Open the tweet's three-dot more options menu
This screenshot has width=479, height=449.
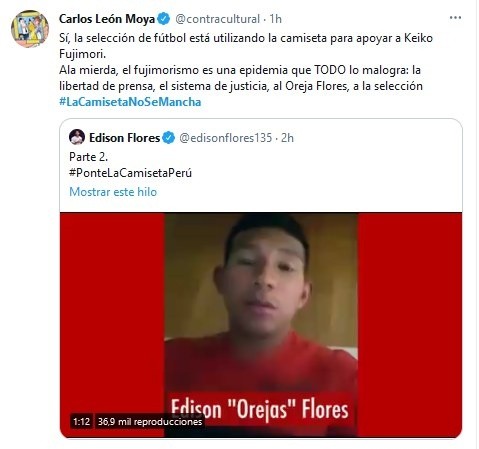(x=455, y=18)
